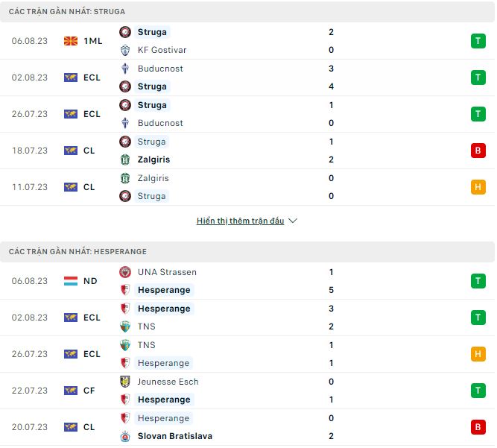Image resolution: width=497 pixels, height=448 pixels.
Task: Click the Slovan Bratislava team crest
Action: [125, 436]
